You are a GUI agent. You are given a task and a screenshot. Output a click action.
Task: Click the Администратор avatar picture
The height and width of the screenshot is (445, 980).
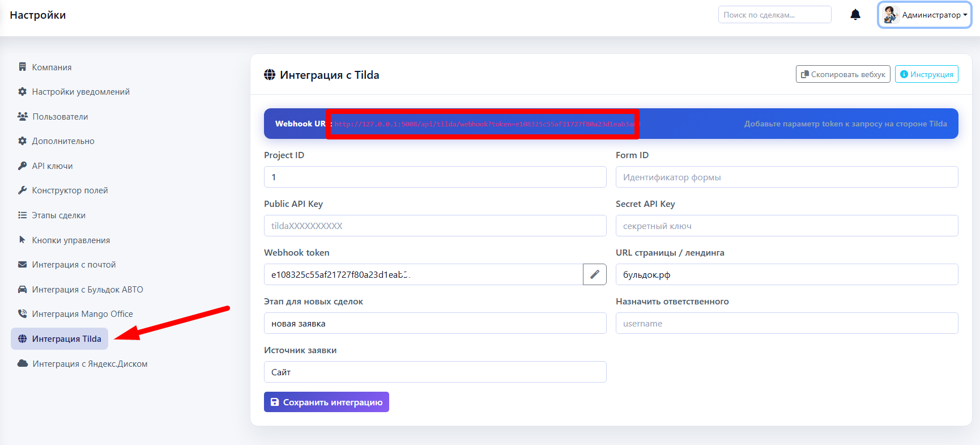tap(890, 15)
